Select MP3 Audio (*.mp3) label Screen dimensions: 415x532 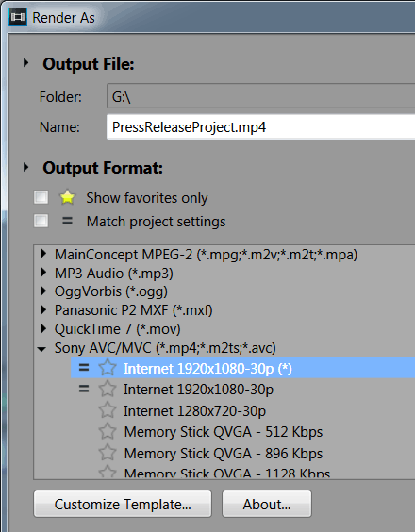[x=114, y=274]
